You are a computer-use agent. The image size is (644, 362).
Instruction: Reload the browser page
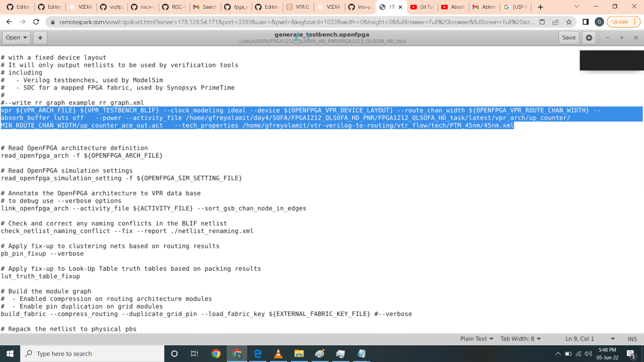(x=36, y=22)
